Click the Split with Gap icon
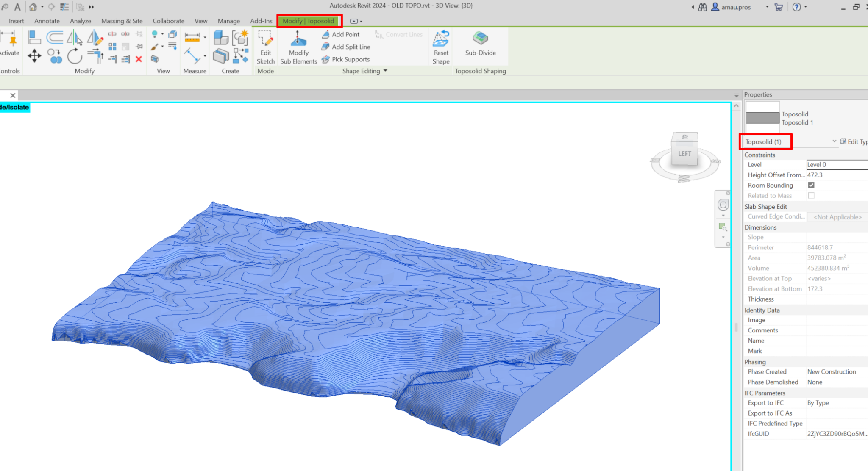The width and height of the screenshot is (868, 471). (x=125, y=34)
